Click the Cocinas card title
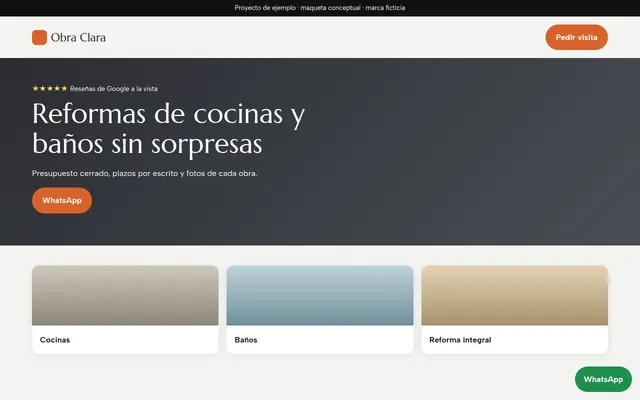 [x=55, y=340]
